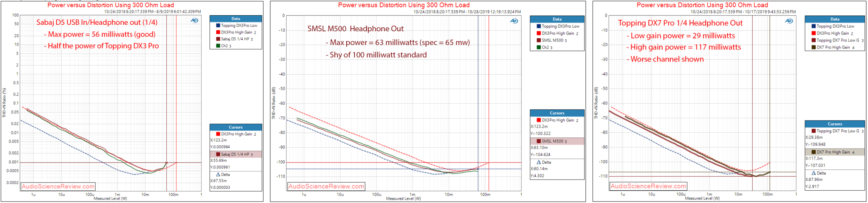868x203 pixels.
Task: Click the 'Cursors' panel header in the DX7 chart
Action: click(x=835, y=124)
